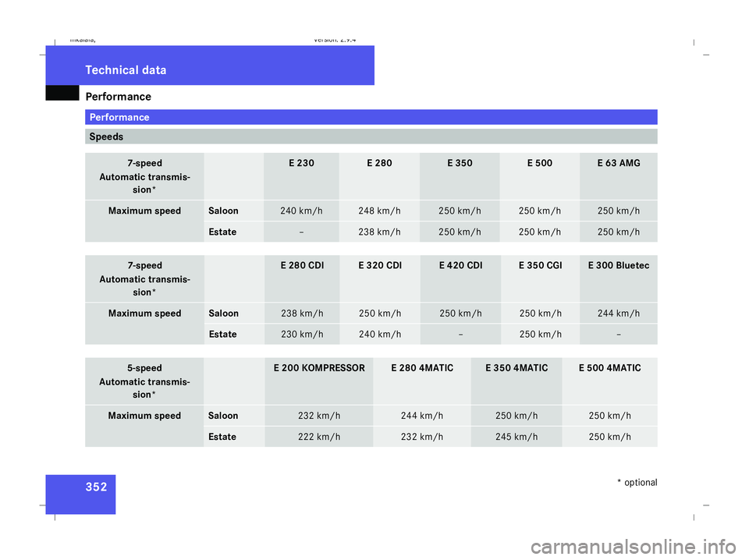Click the 'E 230' column header
749x560 pixels.
(301, 163)
